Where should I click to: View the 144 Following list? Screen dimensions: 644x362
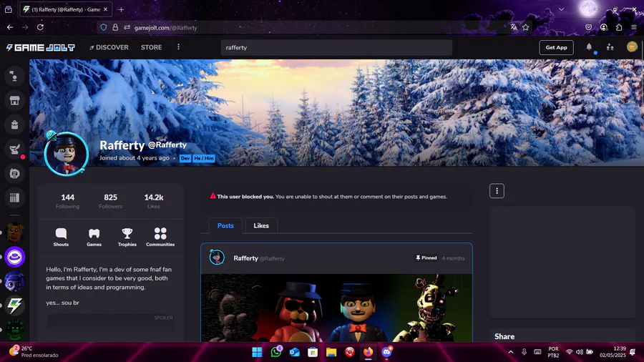point(68,201)
